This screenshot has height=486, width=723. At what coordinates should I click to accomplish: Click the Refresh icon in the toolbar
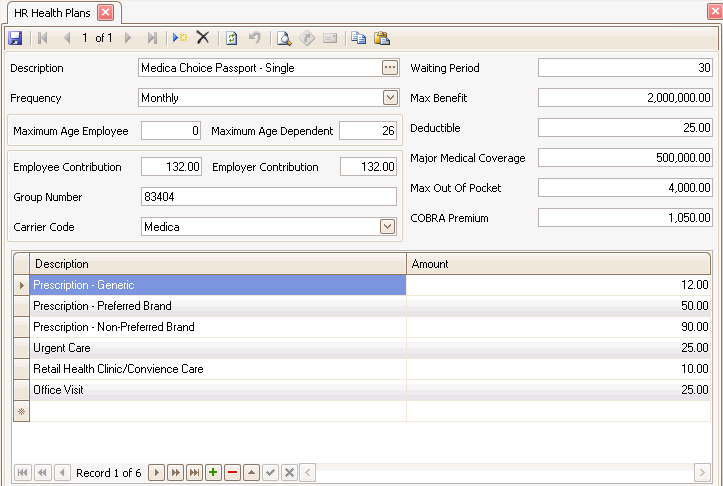tap(232, 38)
